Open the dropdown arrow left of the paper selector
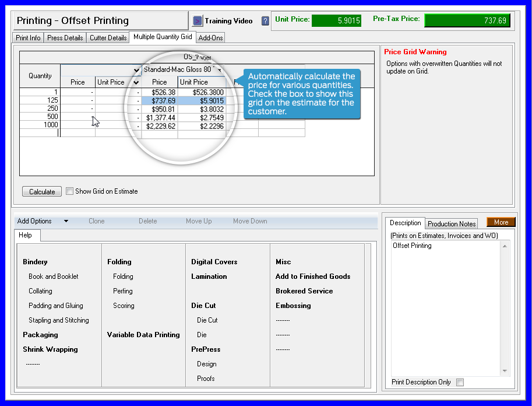 pyautogui.click(x=137, y=70)
